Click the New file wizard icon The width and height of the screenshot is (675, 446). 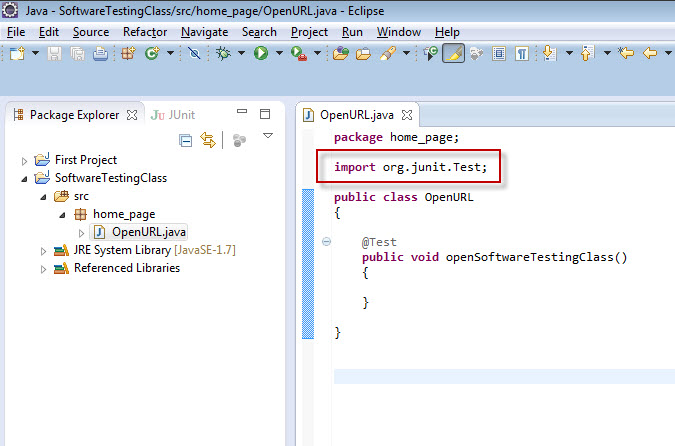tap(17, 53)
